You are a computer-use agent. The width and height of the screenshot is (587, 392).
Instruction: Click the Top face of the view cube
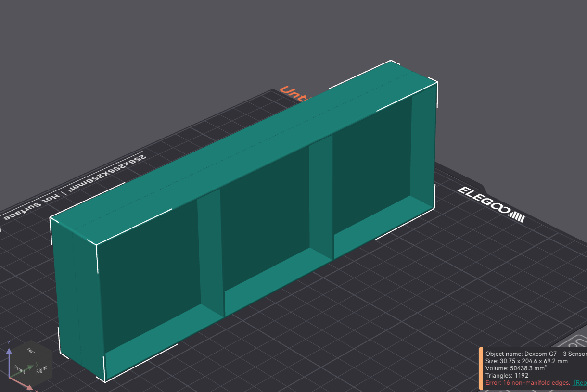[x=31, y=351]
